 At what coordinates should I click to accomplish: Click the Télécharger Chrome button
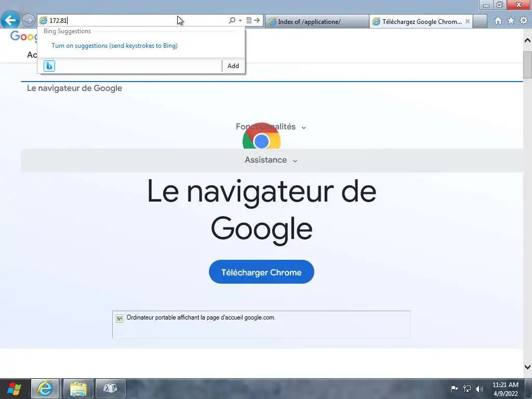pyautogui.click(x=261, y=272)
